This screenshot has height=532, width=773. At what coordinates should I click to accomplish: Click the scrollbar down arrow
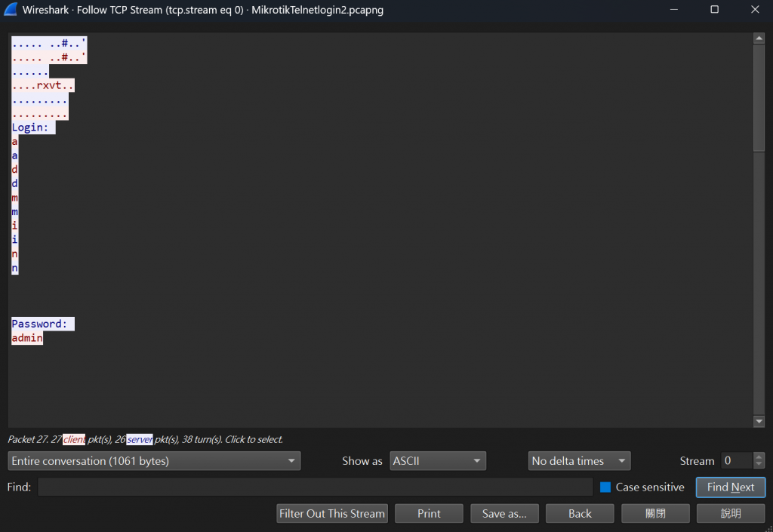coord(759,421)
